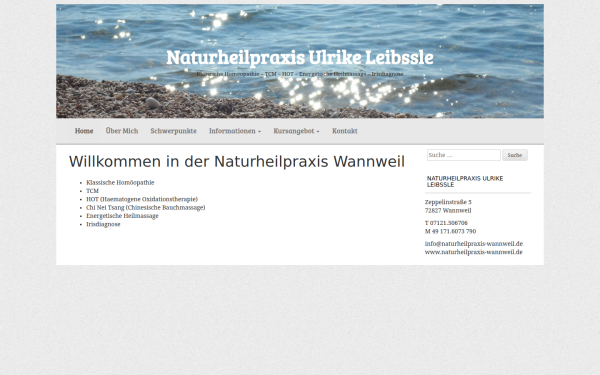
Task: Click the T 07121.506706 telephone number
Action: pos(446,223)
